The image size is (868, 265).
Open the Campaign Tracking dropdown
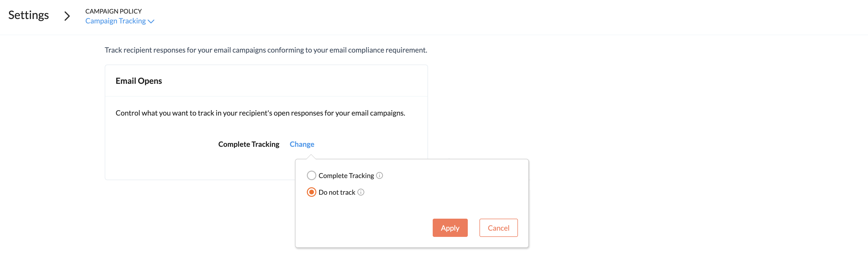pos(119,21)
